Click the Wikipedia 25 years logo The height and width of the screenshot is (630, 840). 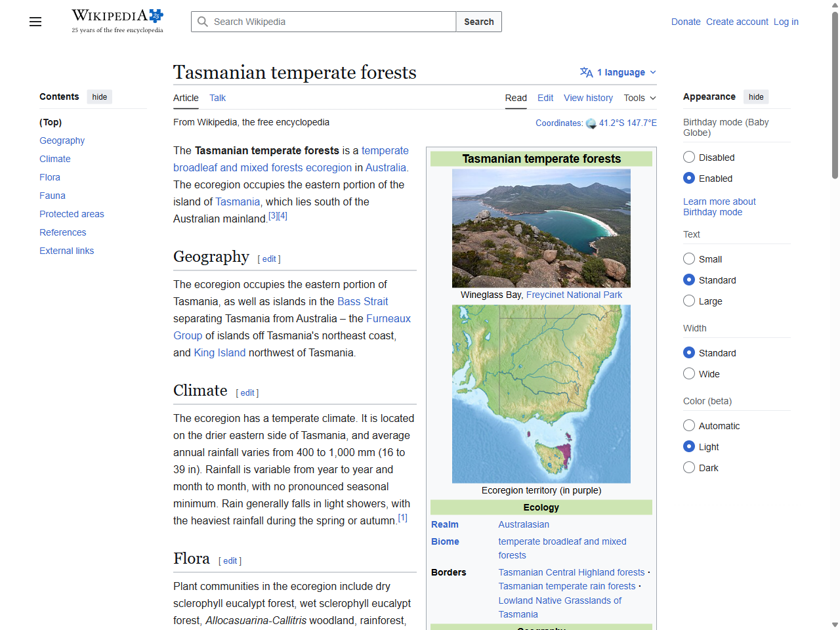(117, 21)
